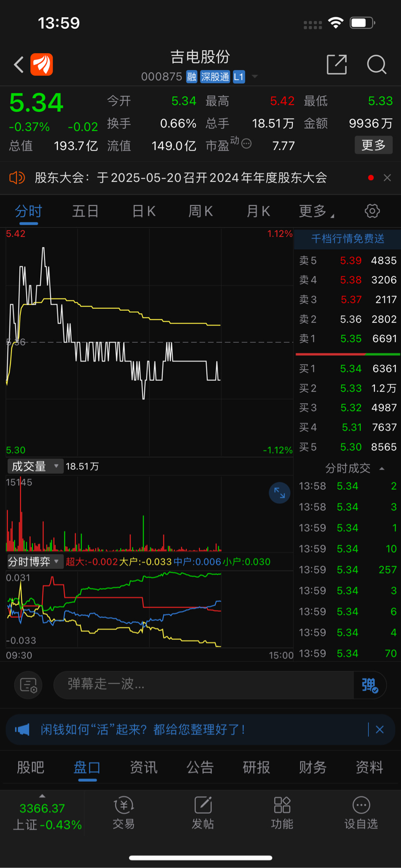Image resolution: width=401 pixels, height=868 pixels.
Task: Close the shareholder meeting notice
Action: tap(387, 178)
